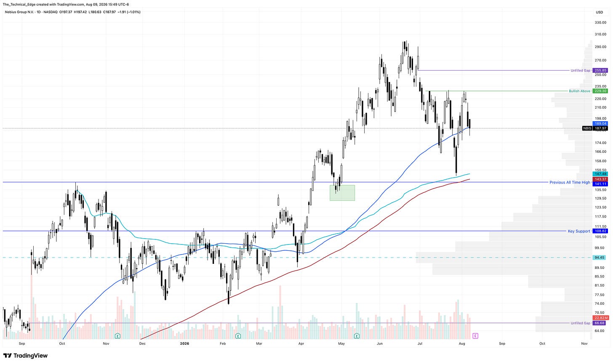This screenshot has width=613, height=364.
Task: Click the Jul label on the time axis
Action: point(420,343)
